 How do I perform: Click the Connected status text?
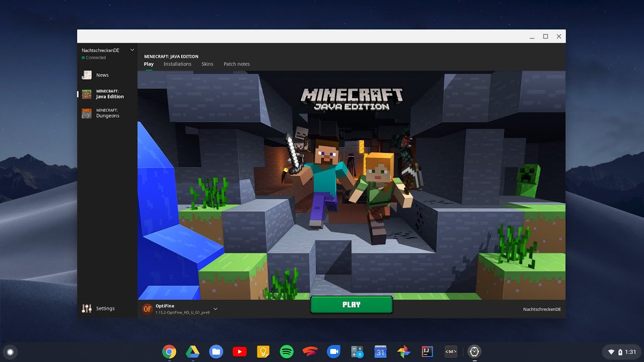coord(96,58)
